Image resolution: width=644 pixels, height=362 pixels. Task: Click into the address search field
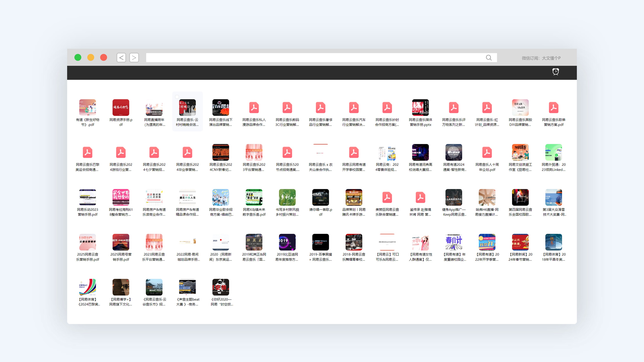click(313, 58)
